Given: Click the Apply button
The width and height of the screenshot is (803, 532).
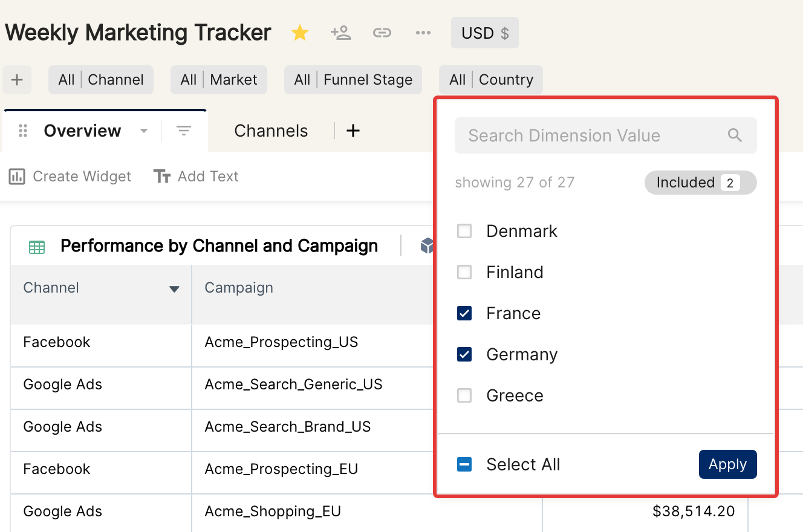Looking at the screenshot, I should pos(728,464).
